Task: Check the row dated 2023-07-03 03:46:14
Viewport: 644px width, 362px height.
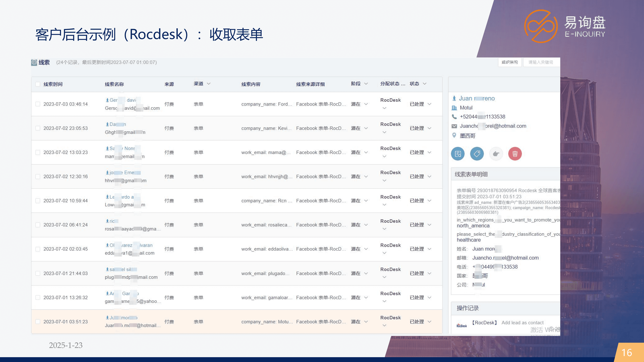Action: [x=38, y=104]
